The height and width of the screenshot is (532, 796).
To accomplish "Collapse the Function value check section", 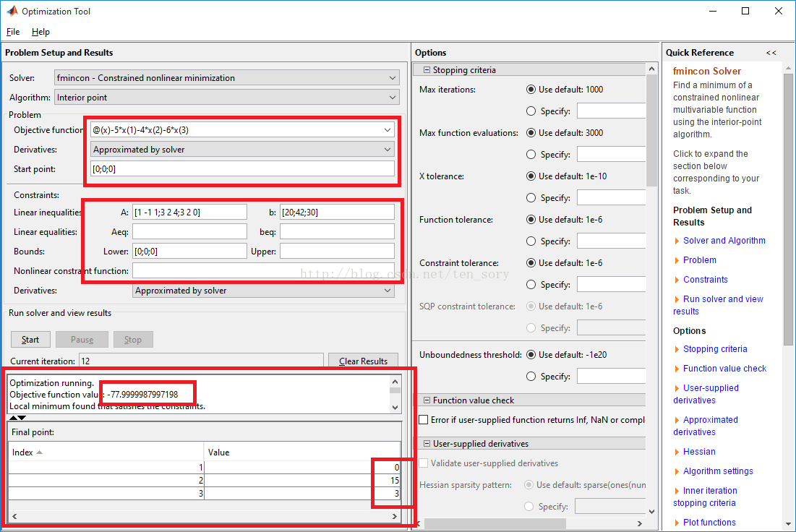I will 427,400.
